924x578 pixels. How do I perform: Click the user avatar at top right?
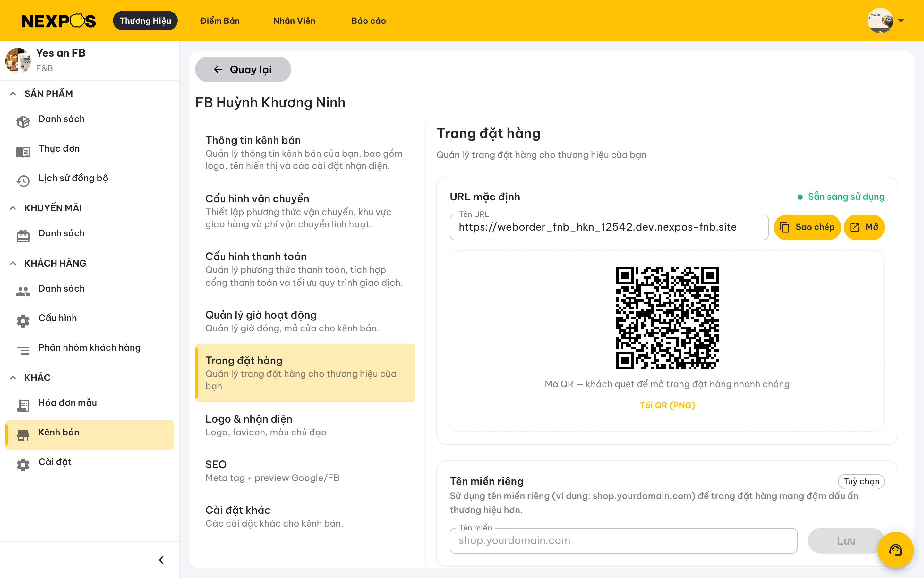point(880,21)
